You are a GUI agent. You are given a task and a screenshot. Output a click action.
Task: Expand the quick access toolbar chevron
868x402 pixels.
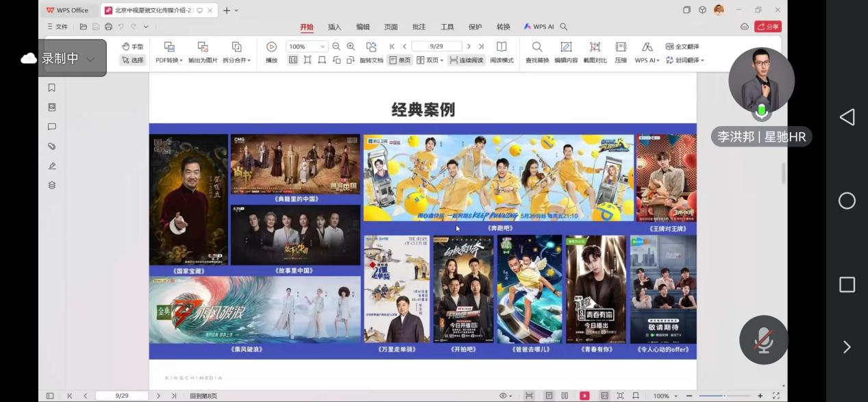point(146,27)
